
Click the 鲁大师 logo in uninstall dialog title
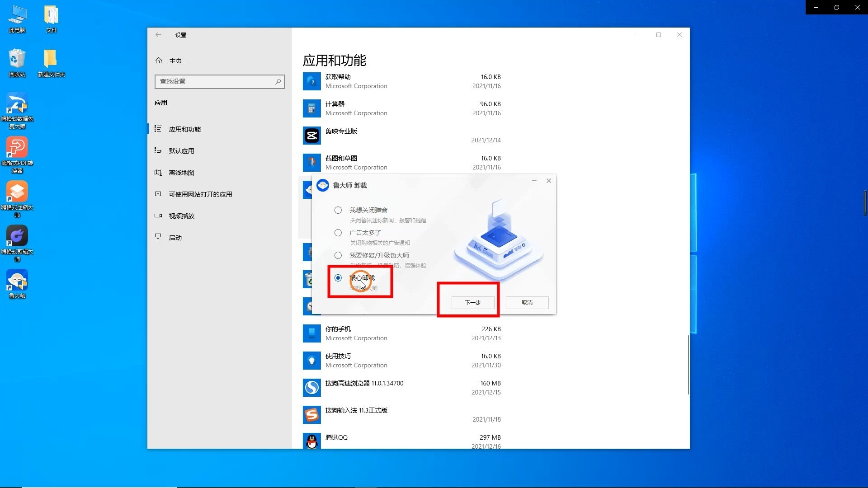pos(322,185)
